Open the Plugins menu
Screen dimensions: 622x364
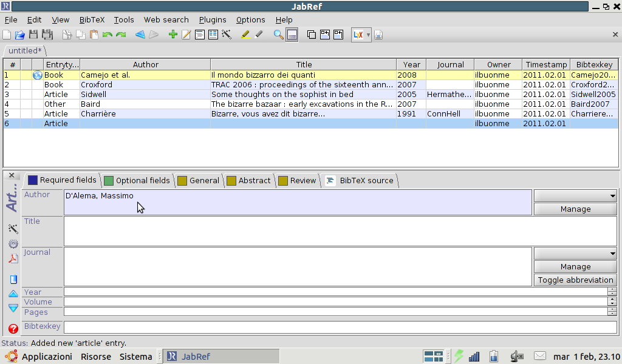[213, 20]
